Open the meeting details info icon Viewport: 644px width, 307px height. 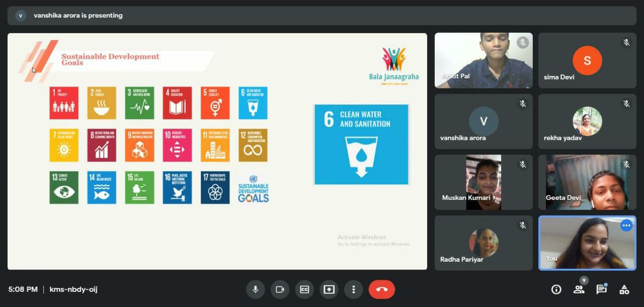[556, 289]
